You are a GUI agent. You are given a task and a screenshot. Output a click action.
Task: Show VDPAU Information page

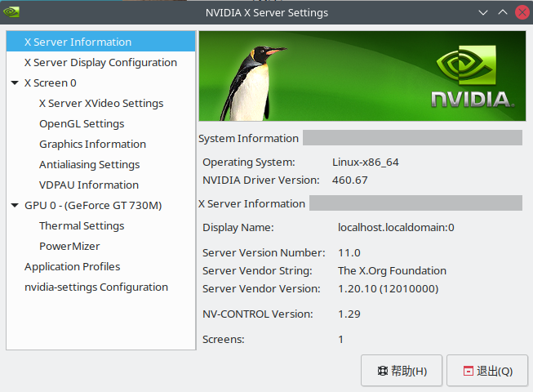click(x=89, y=185)
